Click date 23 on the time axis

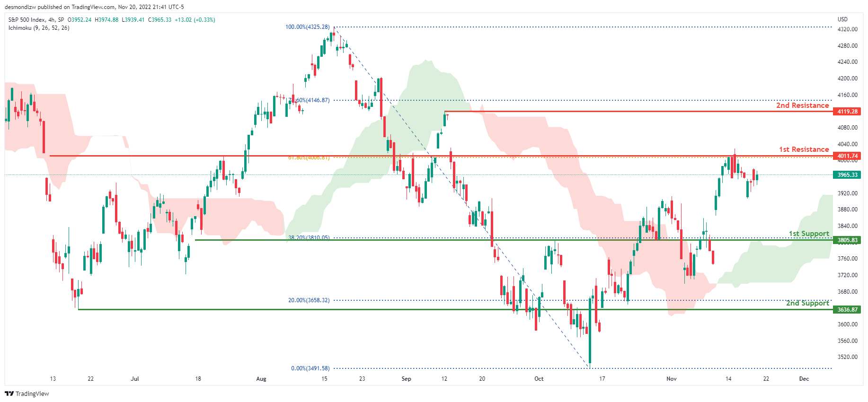pyautogui.click(x=362, y=379)
